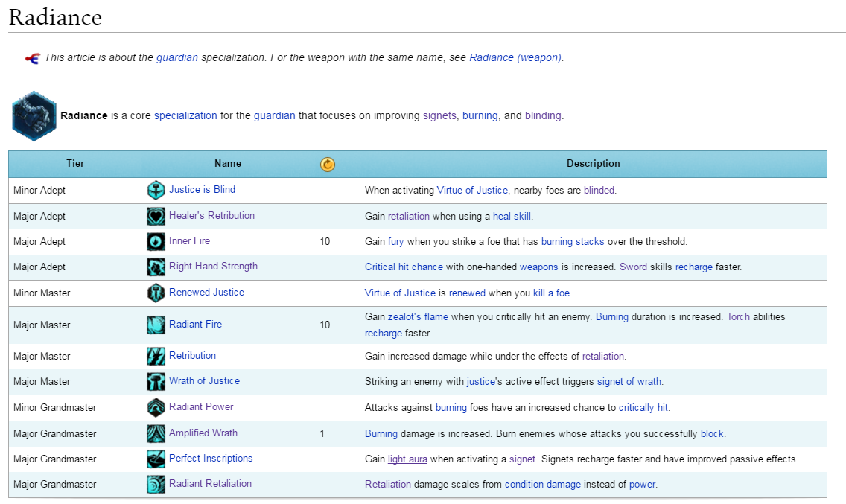The width and height of the screenshot is (846, 504).
Task: Open the Radiant Retaliation link
Action: (211, 483)
